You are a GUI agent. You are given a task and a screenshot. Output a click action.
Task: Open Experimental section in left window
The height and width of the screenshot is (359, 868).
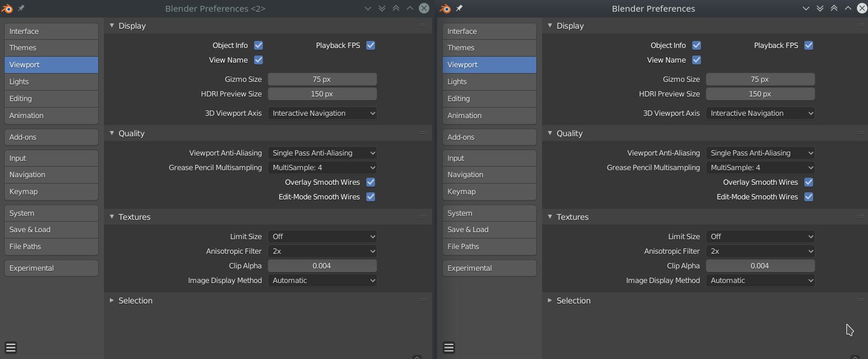pos(51,268)
